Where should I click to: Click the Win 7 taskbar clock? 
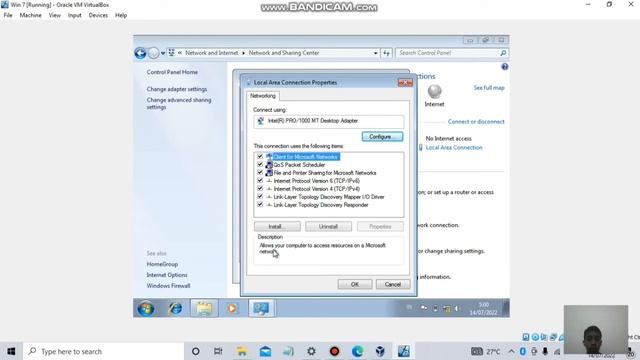[x=483, y=309]
